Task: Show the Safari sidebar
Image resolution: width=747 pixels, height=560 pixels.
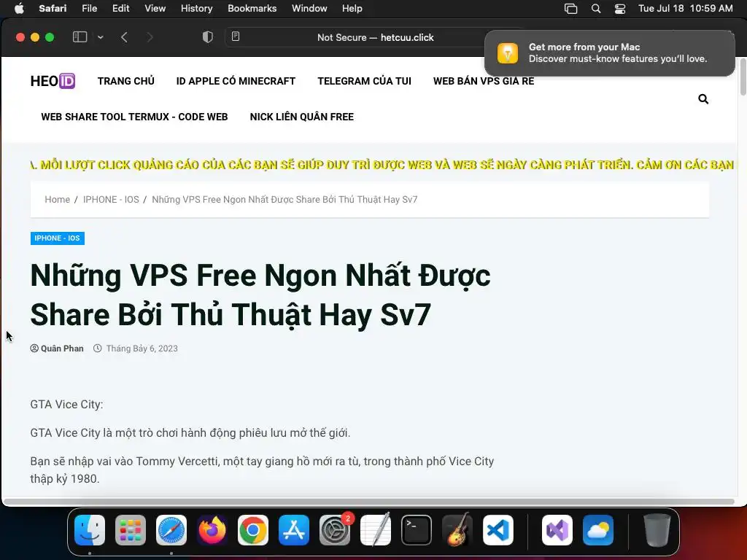Action: click(80, 37)
